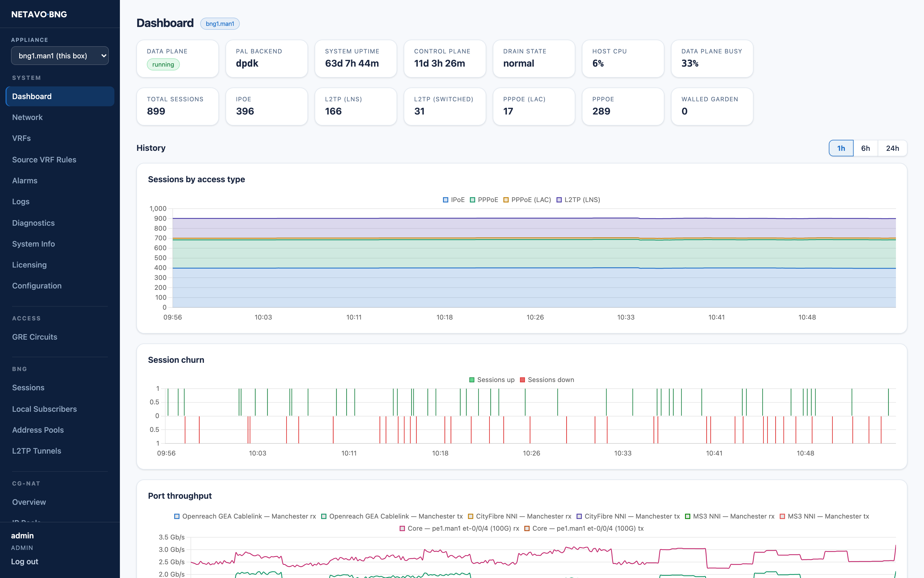Log out of the admin account
The image size is (924, 578).
pyautogui.click(x=24, y=561)
